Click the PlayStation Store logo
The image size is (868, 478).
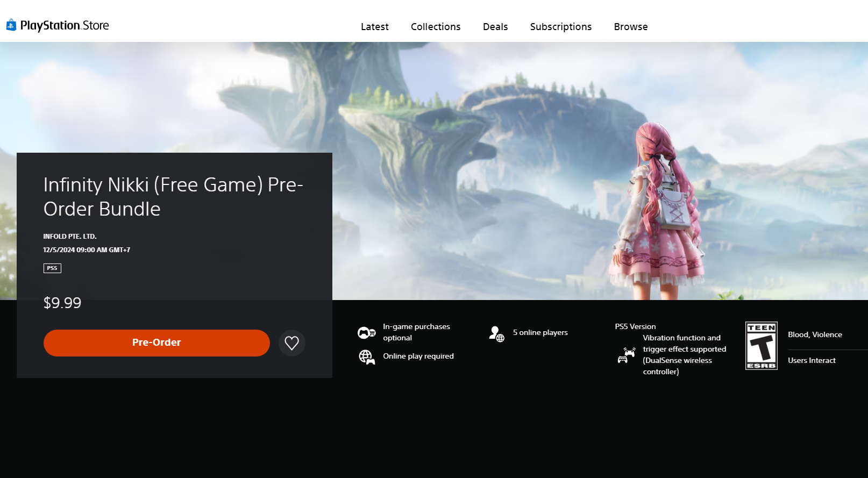tap(58, 25)
